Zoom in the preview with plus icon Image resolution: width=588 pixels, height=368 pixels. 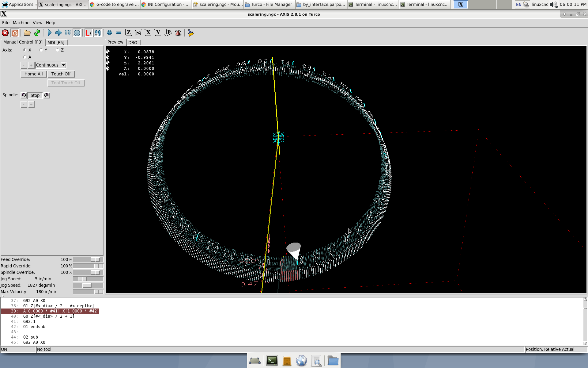109,33
